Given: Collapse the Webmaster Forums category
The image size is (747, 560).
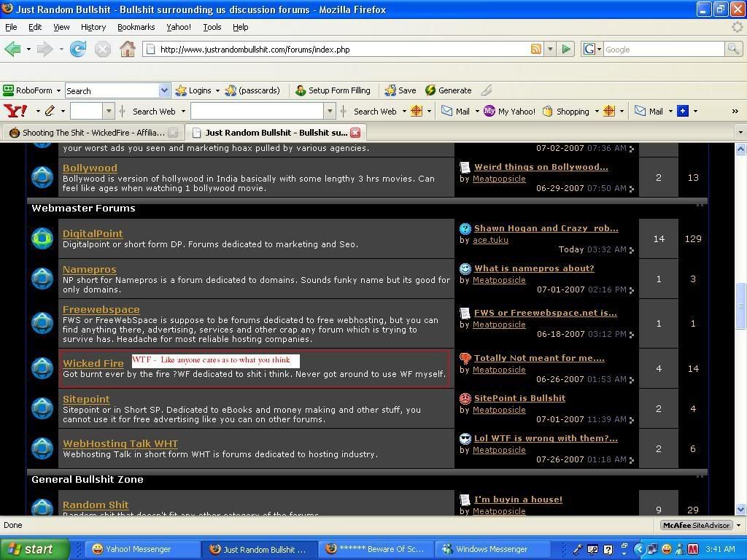Looking at the screenshot, I should 700,206.
